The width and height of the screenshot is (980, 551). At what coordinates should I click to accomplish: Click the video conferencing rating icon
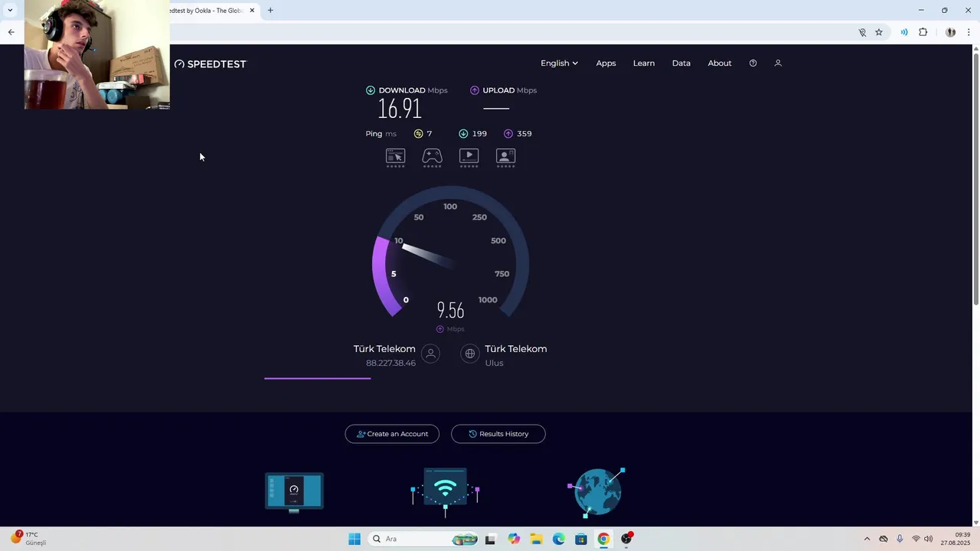tap(506, 158)
